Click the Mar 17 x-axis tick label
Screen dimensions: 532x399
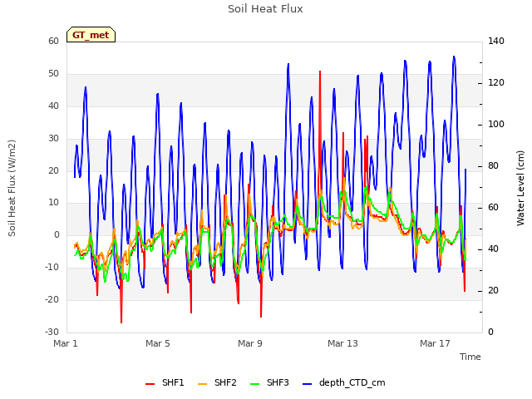435,343
